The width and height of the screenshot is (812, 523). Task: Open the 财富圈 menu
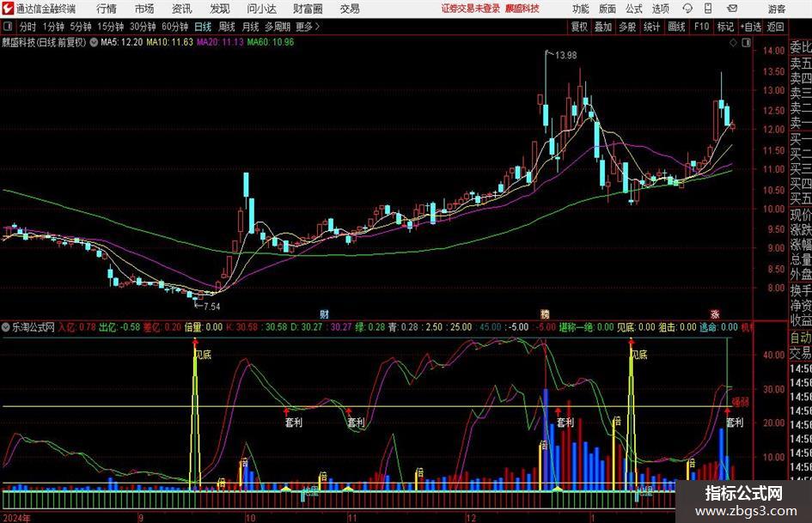(308, 9)
